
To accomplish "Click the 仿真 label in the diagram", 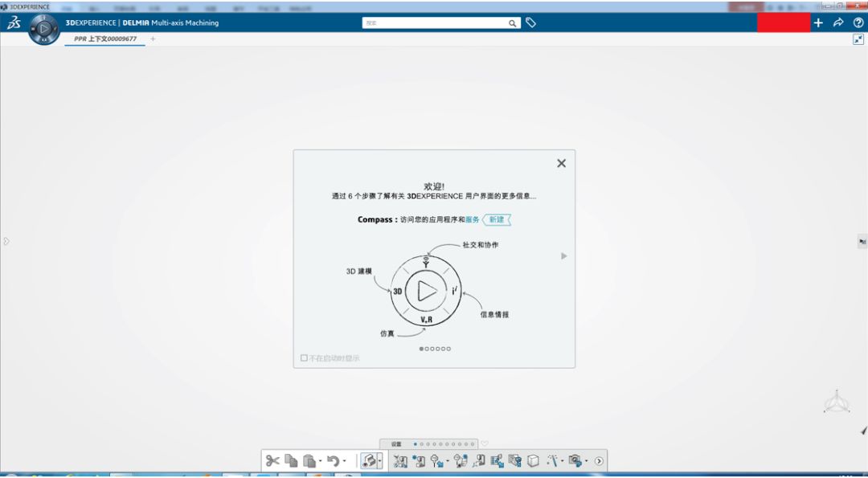I will (387, 333).
